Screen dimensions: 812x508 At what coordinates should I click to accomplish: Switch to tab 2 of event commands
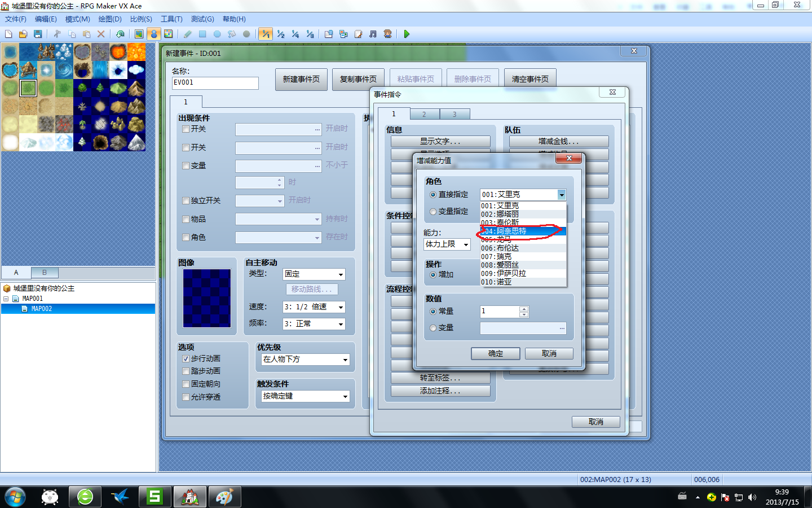(x=425, y=114)
